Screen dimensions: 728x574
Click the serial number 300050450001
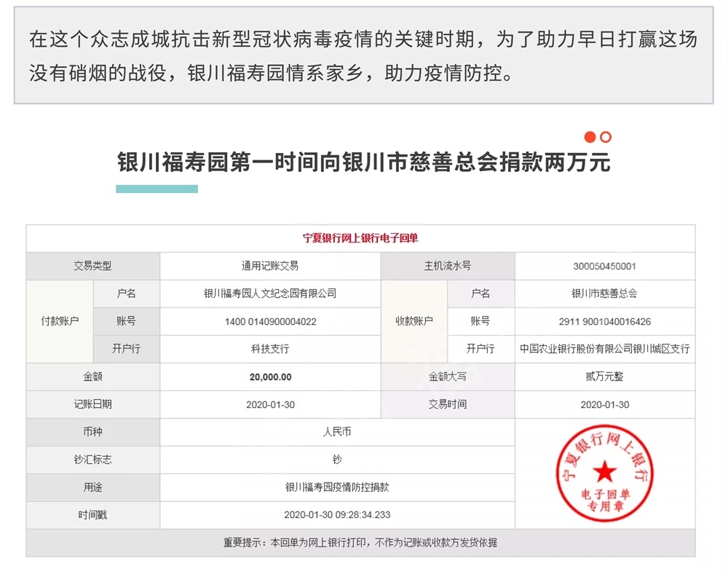click(604, 266)
